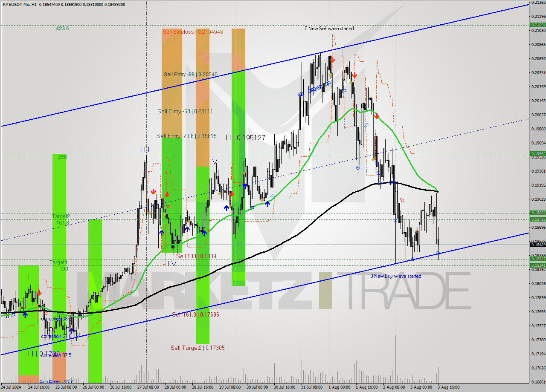The image size is (546, 392).
Task: Click the 'Sell Entry -88 | 0.20545' label
Action: click(191, 74)
